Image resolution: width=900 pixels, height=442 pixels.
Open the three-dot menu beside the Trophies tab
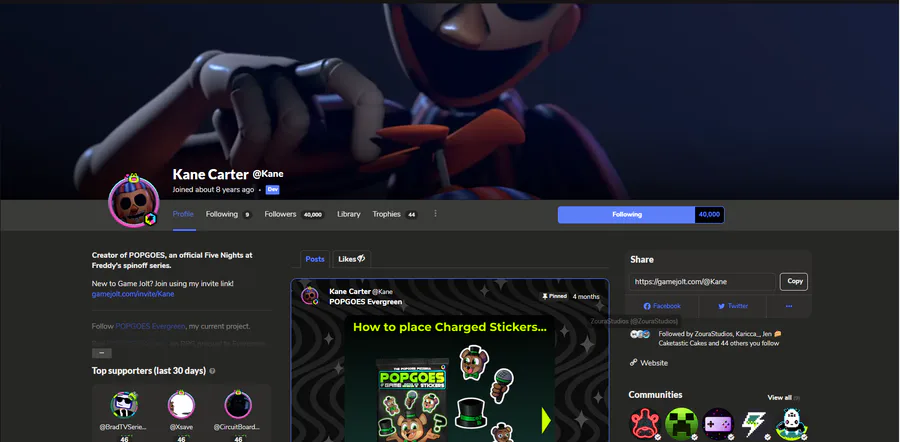point(435,214)
